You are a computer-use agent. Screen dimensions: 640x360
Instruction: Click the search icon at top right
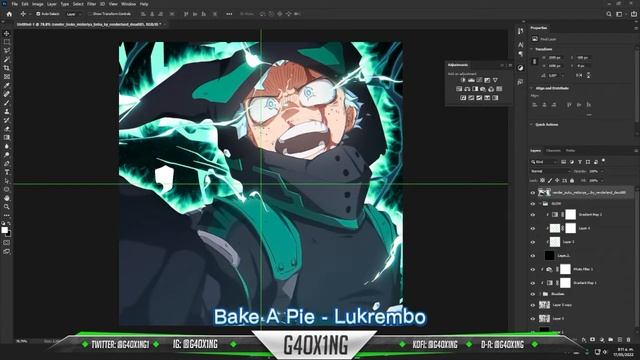point(609,14)
